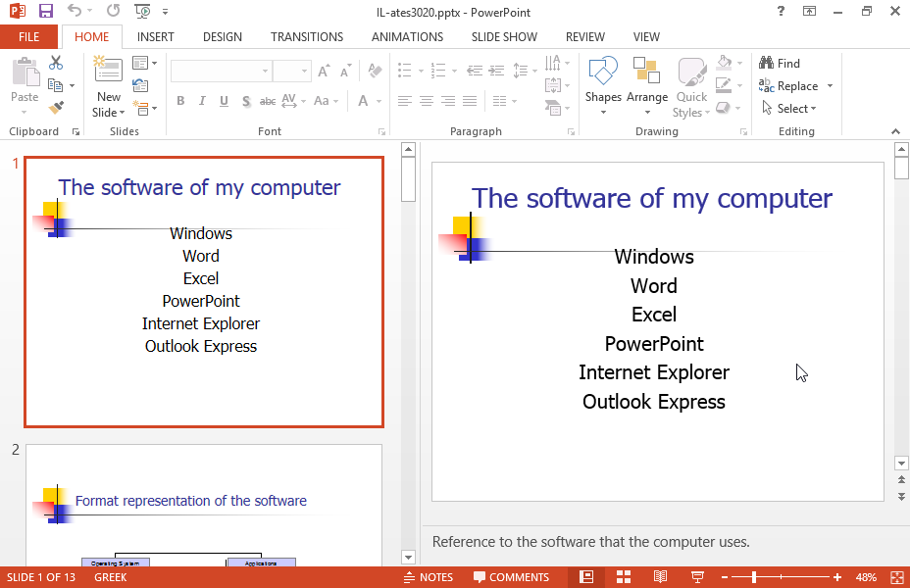Viewport: 910px width, 588px height.
Task: Toggle Strikethrough formatting
Action: [x=268, y=101]
